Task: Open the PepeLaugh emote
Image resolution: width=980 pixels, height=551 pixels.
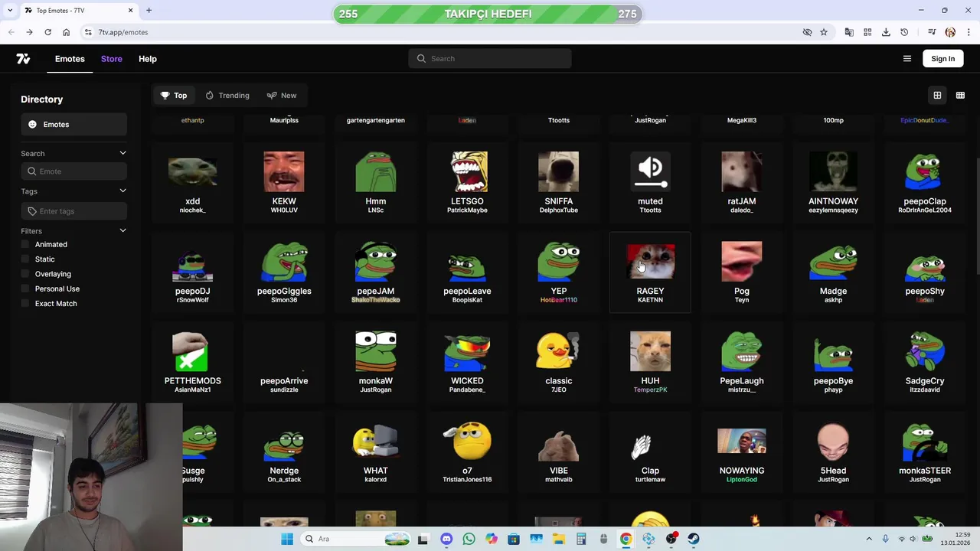Action: (742, 362)
